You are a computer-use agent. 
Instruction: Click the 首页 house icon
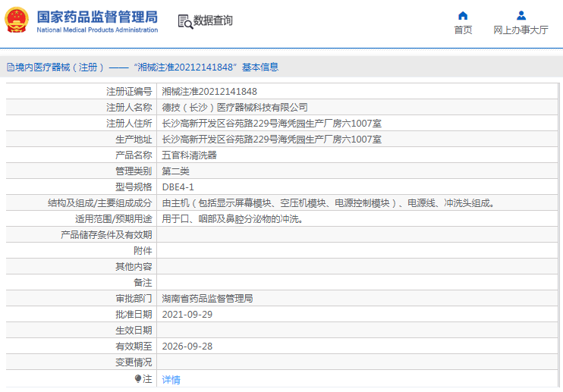point(463,15)
